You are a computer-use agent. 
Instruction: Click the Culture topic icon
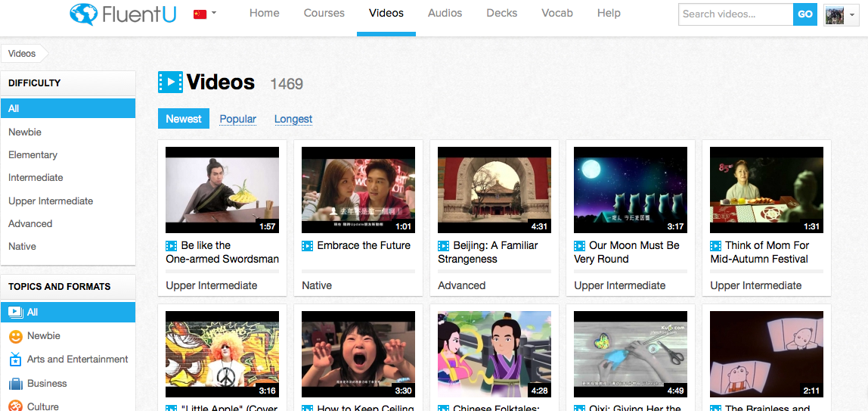(15, 406)
